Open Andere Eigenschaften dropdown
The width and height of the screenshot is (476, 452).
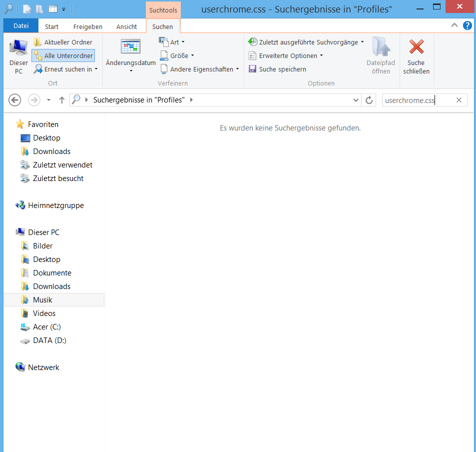pyautogui.click(x=199, y=69)
